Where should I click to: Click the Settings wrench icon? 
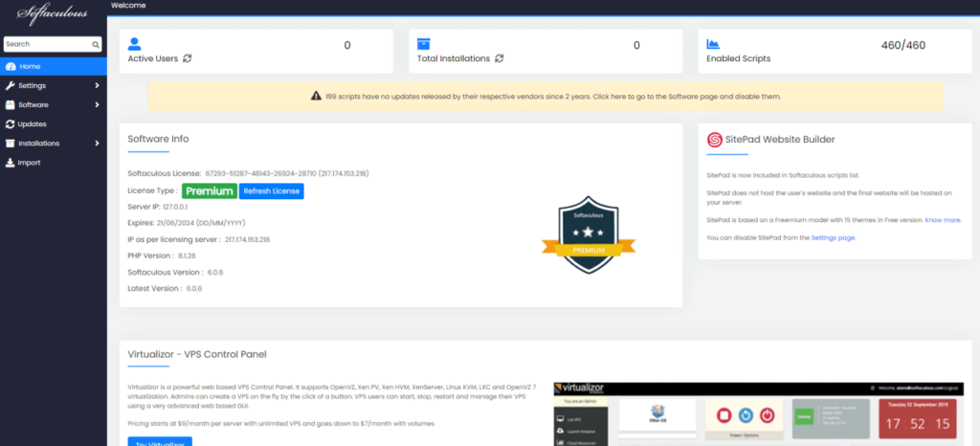point(10,85)
